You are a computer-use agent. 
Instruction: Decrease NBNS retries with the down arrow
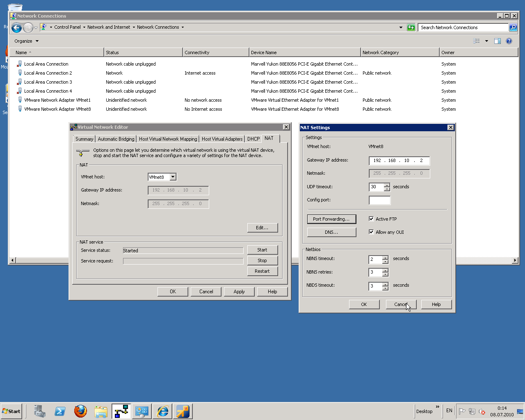point(385,274)
